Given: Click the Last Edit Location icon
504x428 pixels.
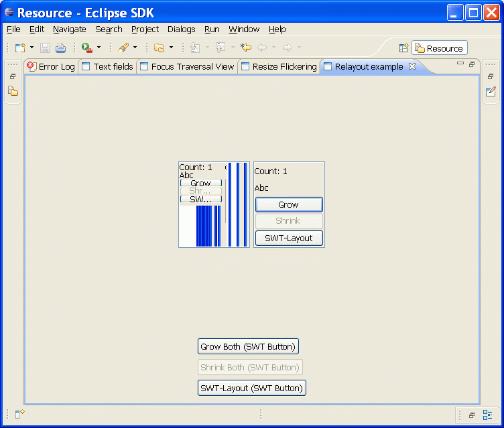Looking at the screenshot, I should (x=246, y=48).
